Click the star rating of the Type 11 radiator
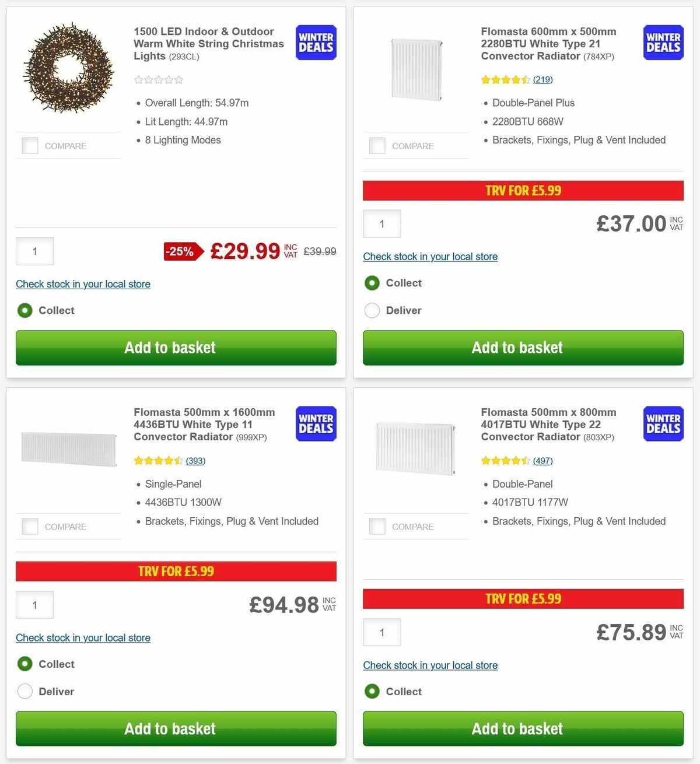This screenshot has height=764, width=700. (x=158, y=460)
